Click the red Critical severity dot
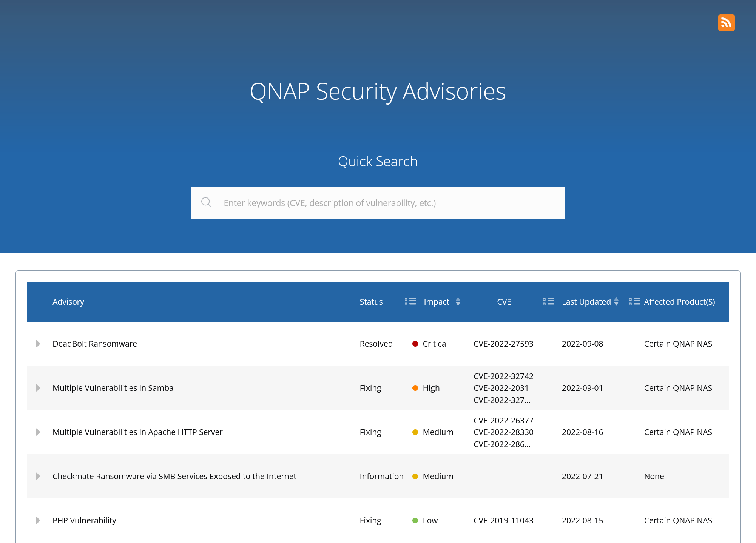The height and width of the screenshot is (543, 756). pyautogui.click(x=415, y=344)
